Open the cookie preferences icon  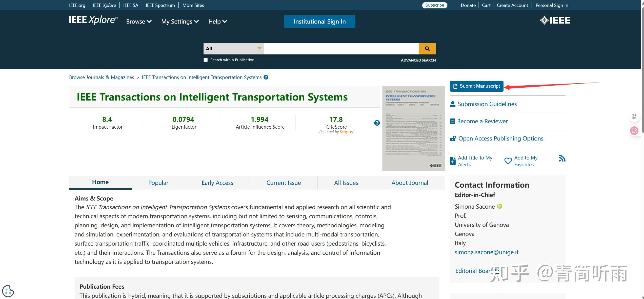[x=8, y=291]
